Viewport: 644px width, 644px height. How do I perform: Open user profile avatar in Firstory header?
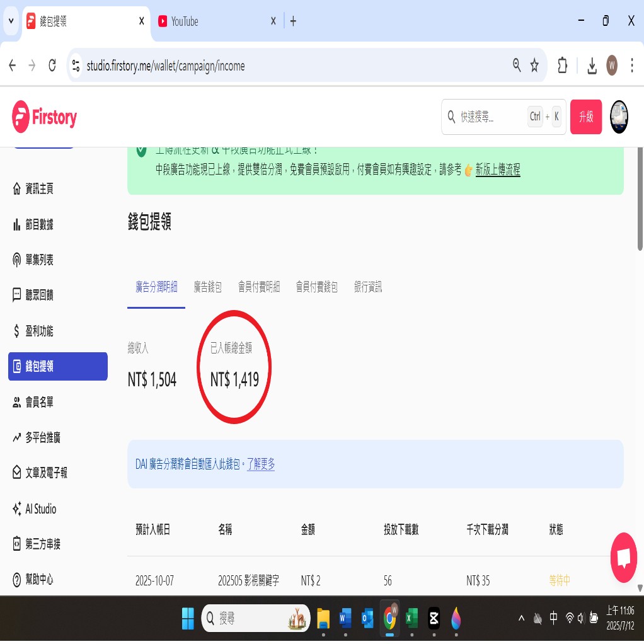tap(619, 117)
